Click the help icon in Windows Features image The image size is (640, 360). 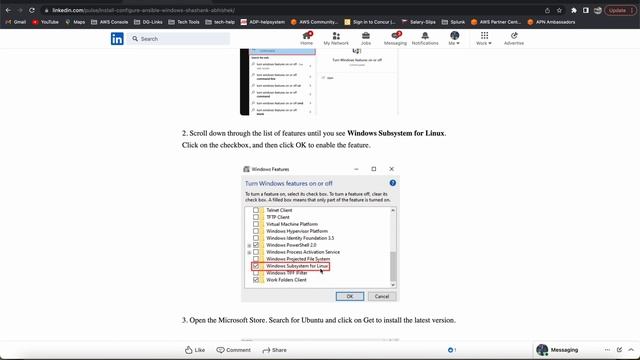(x=393, y=183)
